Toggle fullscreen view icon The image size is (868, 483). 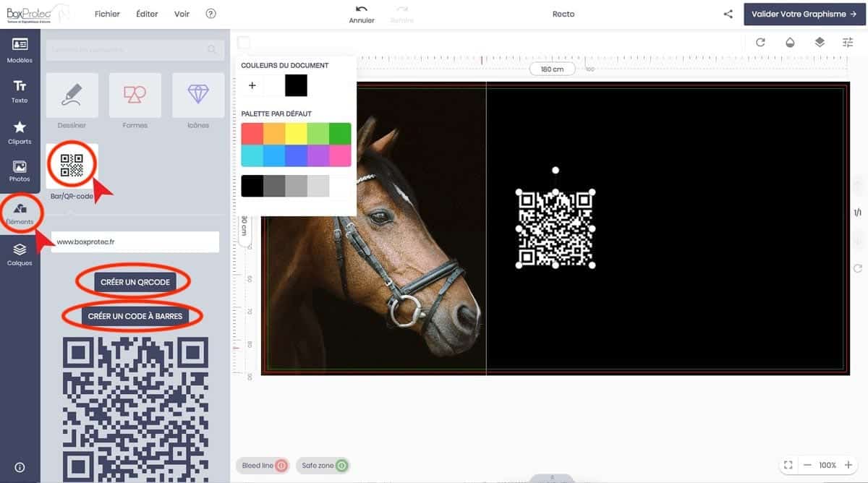[x=788, y=465]
